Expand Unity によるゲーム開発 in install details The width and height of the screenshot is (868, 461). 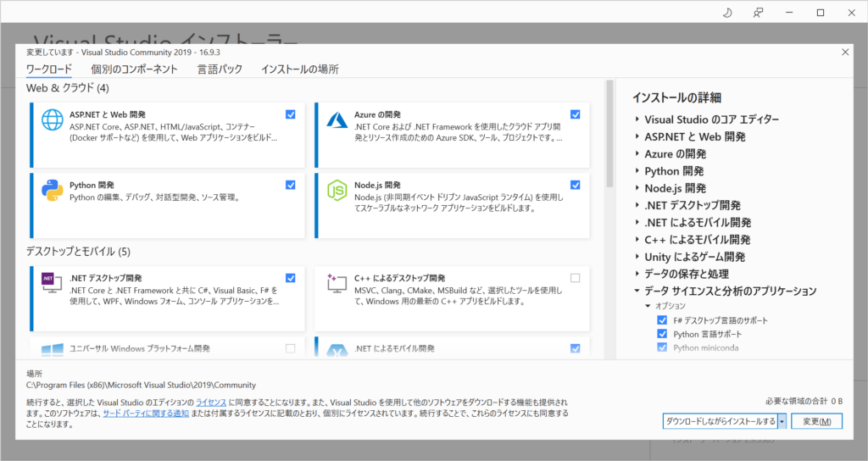(637, 256)
